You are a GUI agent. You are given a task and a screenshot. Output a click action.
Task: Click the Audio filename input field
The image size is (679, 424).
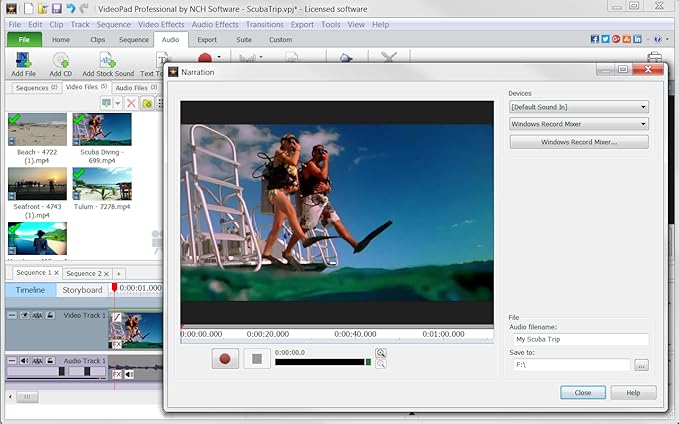click(578, 340)
